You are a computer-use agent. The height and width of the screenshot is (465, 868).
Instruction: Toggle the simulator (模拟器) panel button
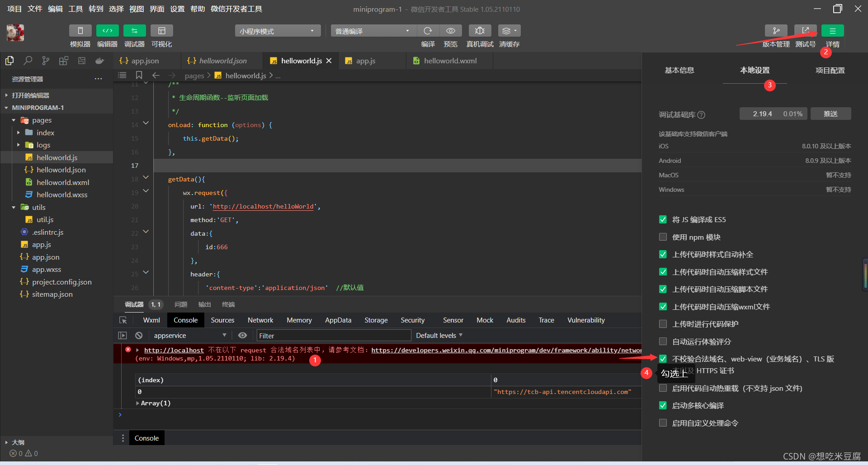tap(80, 31)
